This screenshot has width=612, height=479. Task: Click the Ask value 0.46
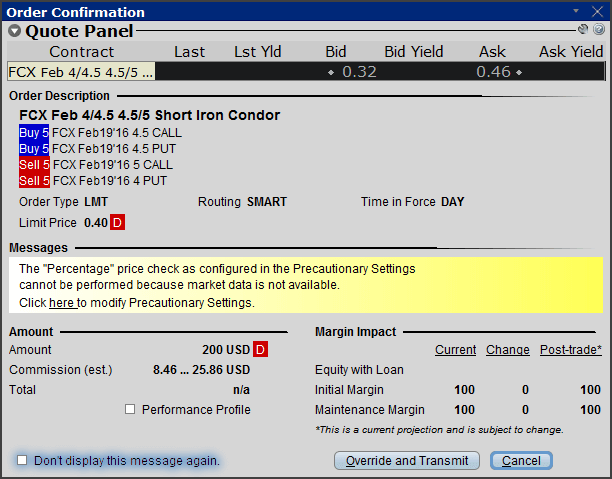click(493, 72)
